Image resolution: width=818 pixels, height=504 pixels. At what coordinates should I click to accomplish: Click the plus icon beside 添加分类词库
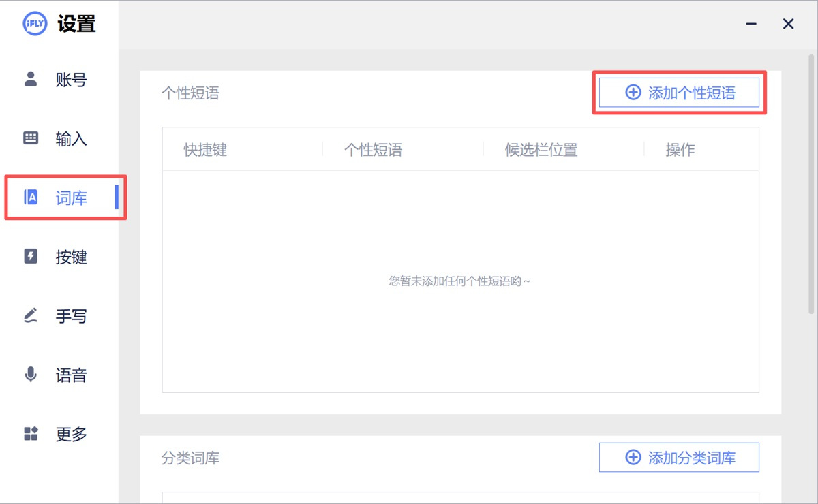tap(633, 458)
